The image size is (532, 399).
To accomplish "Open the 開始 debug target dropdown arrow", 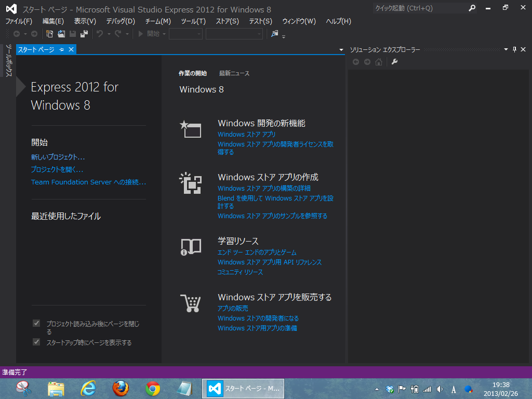I will tap(164, 34).
